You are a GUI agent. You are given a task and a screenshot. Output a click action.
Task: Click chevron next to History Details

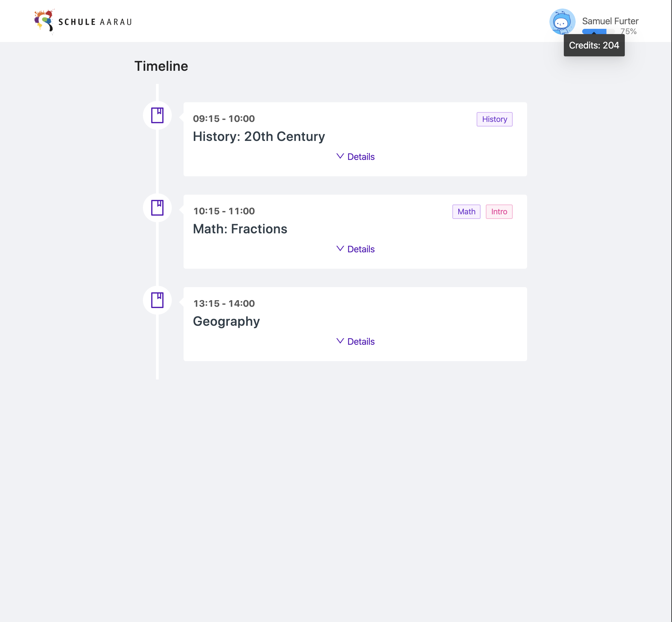[340, 156]
